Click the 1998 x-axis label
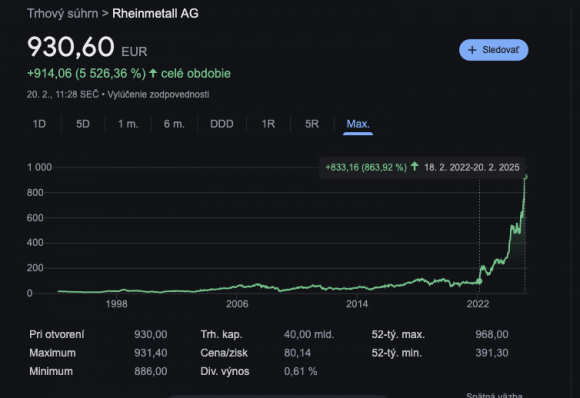The width and height of the screenshot is (580, 398). point(117,304)
